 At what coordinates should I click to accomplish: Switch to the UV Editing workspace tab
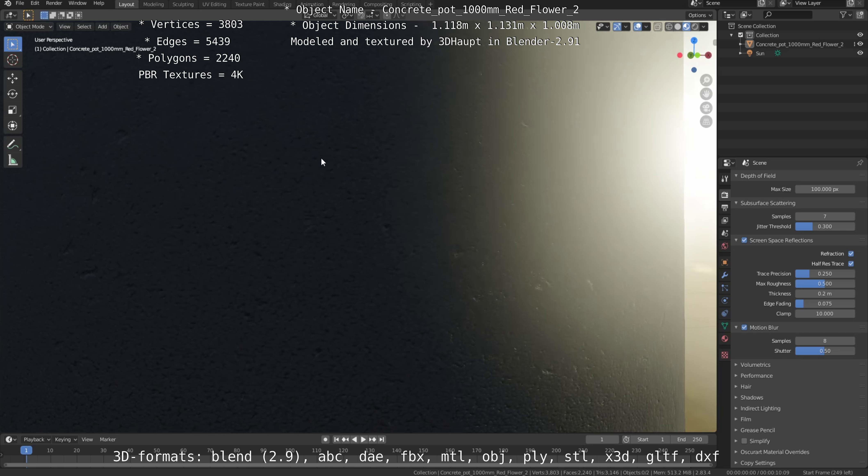(214, 4)
